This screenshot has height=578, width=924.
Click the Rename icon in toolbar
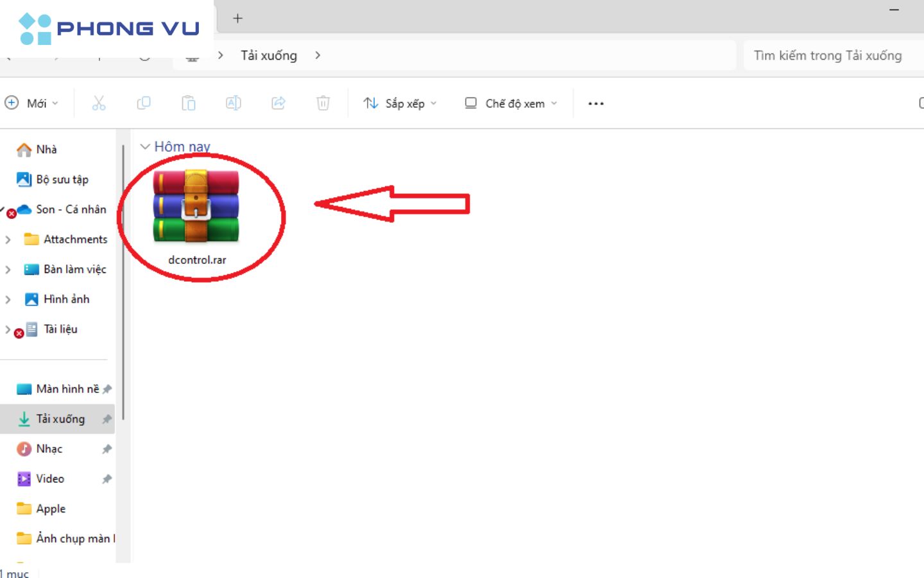[234, 103]
